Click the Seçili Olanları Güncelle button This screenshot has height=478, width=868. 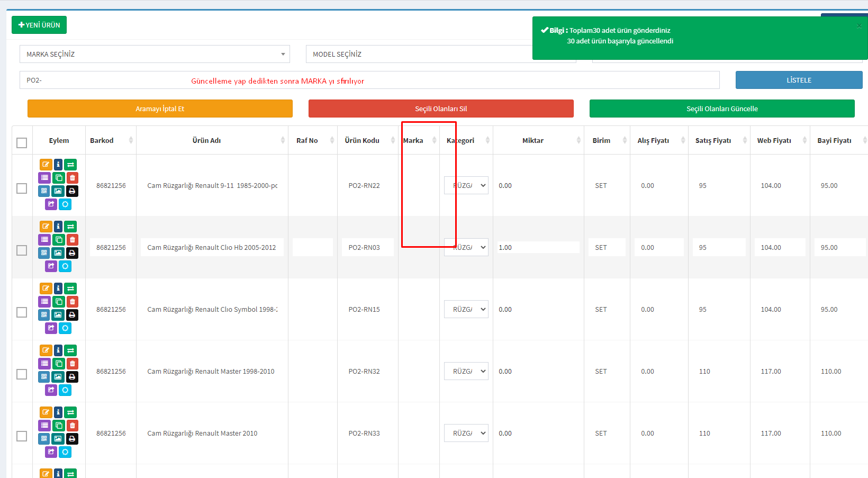[722, 109]
